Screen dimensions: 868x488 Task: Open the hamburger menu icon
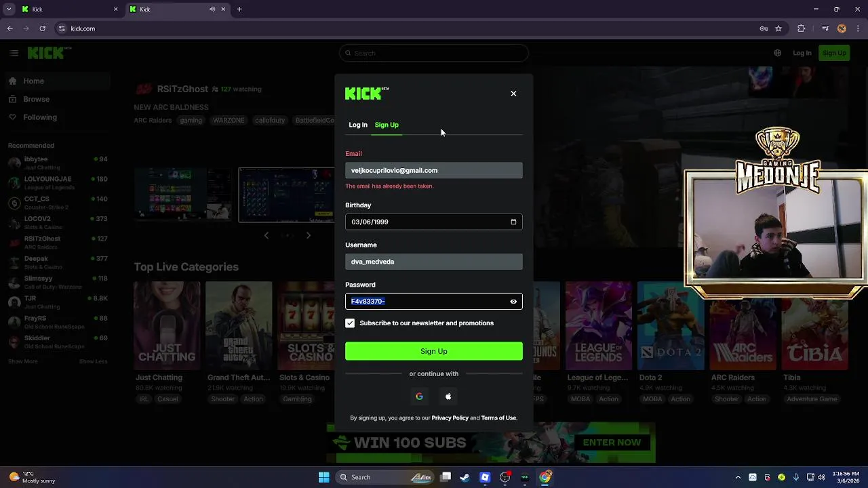click(x=14, y=53)
